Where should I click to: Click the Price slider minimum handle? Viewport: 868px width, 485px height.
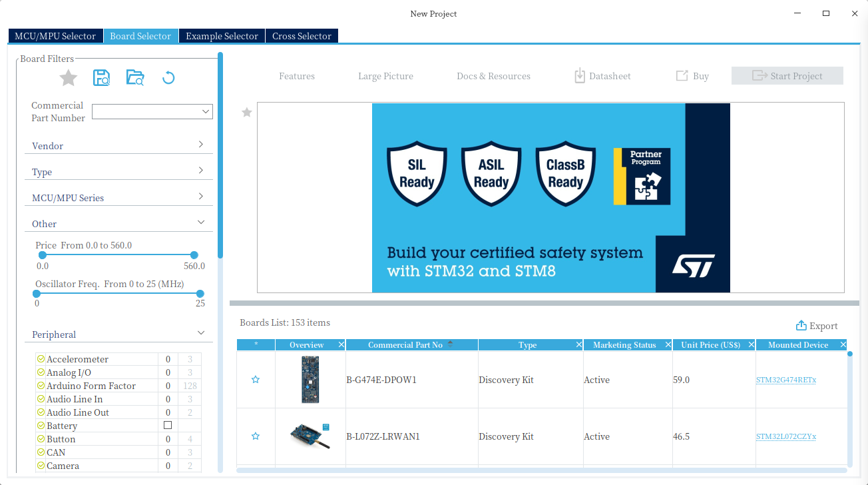pyautogui.click(x=43, y=255)
